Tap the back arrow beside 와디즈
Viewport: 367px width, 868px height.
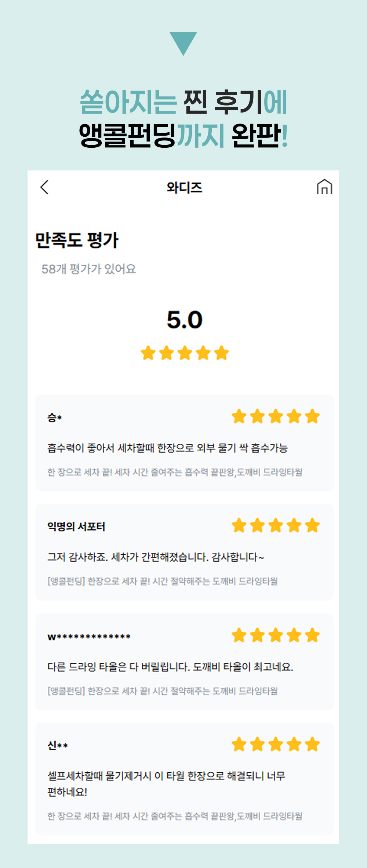44,187
